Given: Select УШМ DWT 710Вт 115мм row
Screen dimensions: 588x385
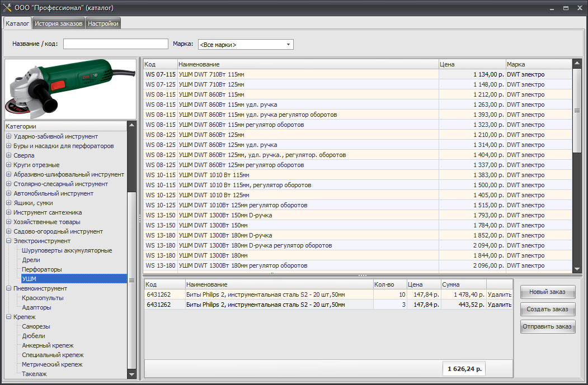Looking at the screenshot, I should 357,74.
